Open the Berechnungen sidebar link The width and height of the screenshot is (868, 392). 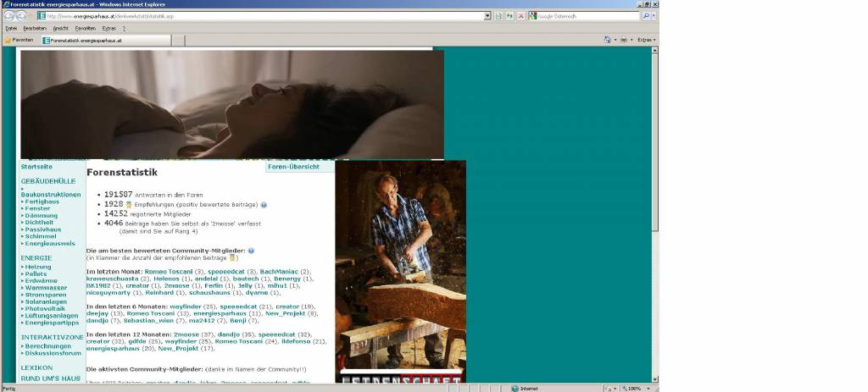pyautogui.click(x=47, y=346)
